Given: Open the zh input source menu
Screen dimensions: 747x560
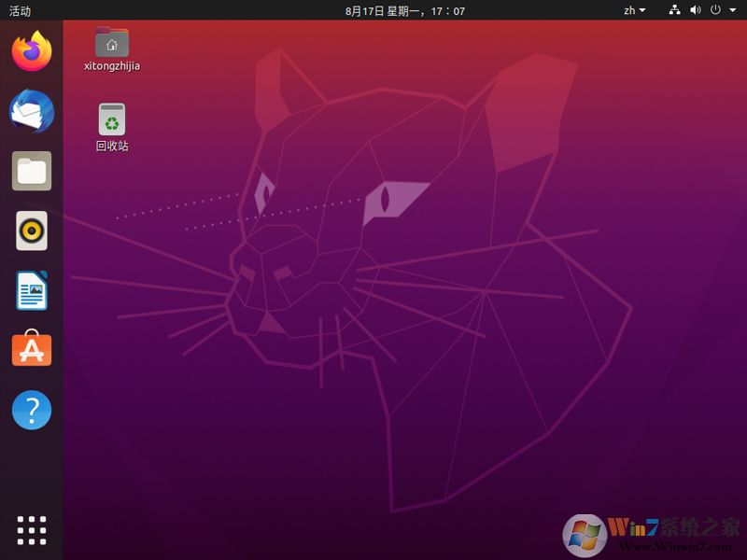Looking at the screenshot, I should 632,10.
